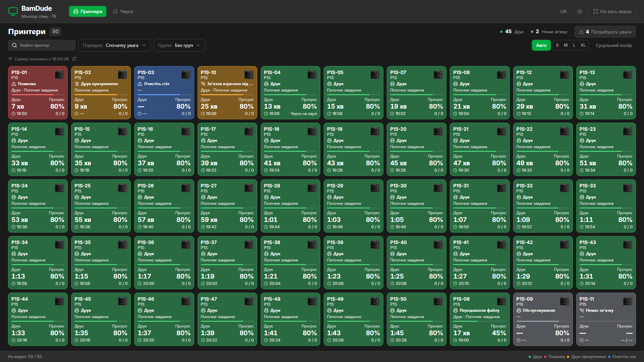Click the file transfer icon on P1S-06

pyautogui.click(x=455, y=310)
